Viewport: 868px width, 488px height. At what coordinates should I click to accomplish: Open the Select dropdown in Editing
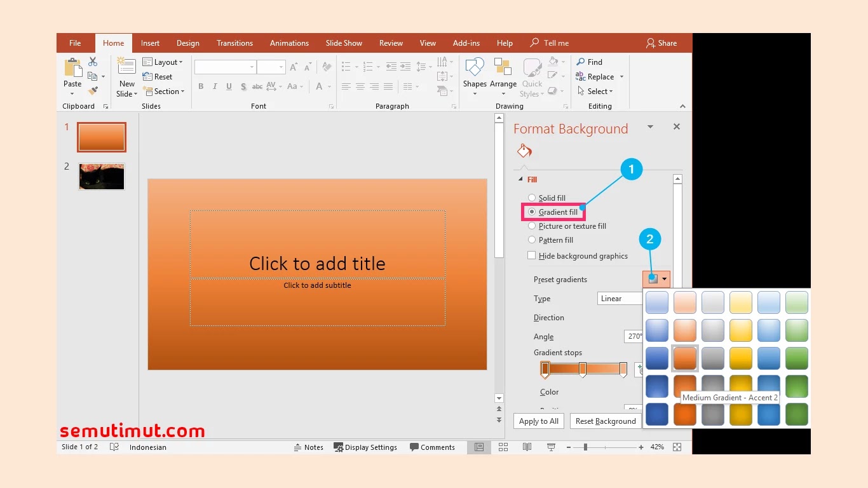[595, 91]
